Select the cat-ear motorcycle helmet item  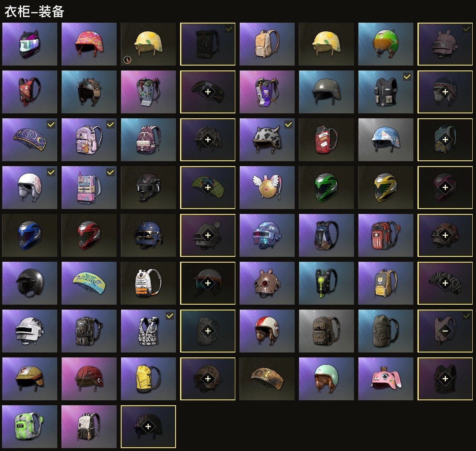[x=29, y=44]
